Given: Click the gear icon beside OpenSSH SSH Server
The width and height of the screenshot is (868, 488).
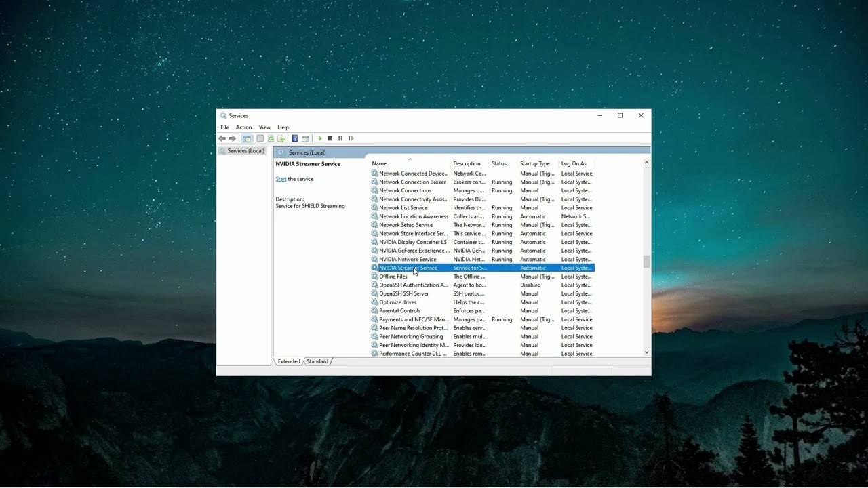Looking at the screenshot, I should tap(374, 293).
